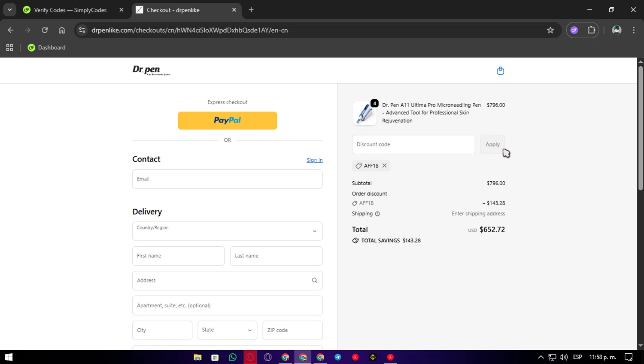
Task: View site information icon in address bar
Action: tap(82, 30)
